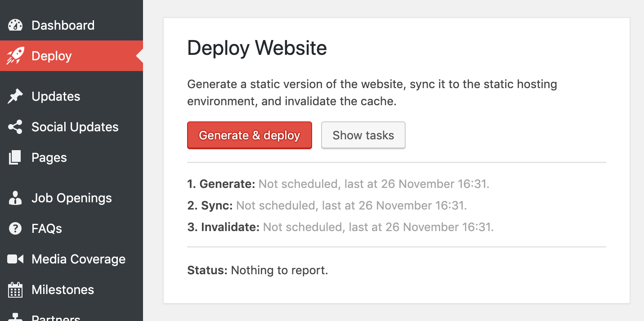
Task: Click the Milestones calendar icon
Action: click(15, 290)
